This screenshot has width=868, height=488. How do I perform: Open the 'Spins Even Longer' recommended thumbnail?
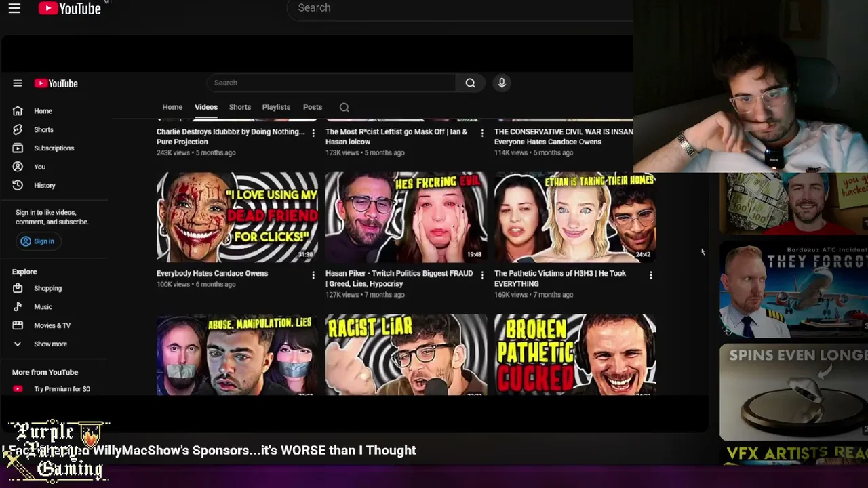(x=793, y=392)
